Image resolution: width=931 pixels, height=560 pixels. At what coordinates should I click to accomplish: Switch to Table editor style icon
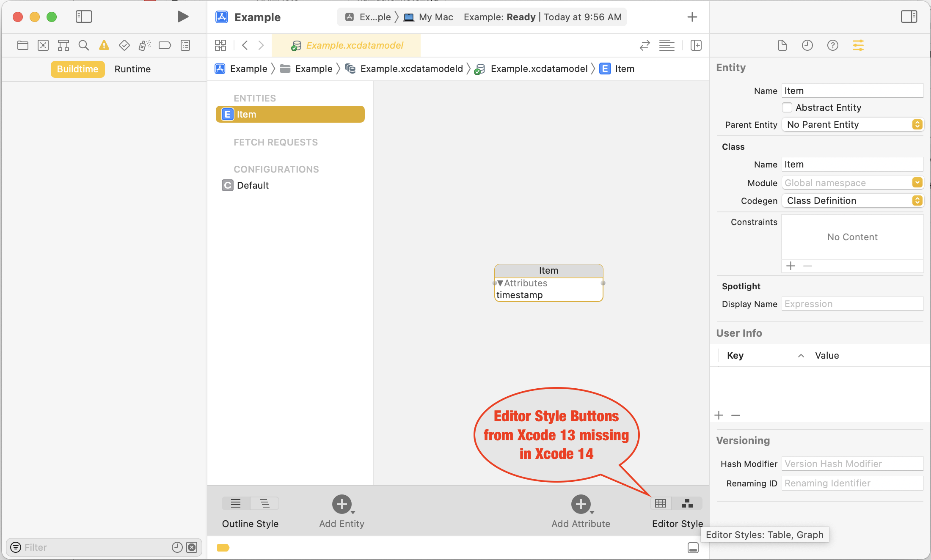coord(661,503)
